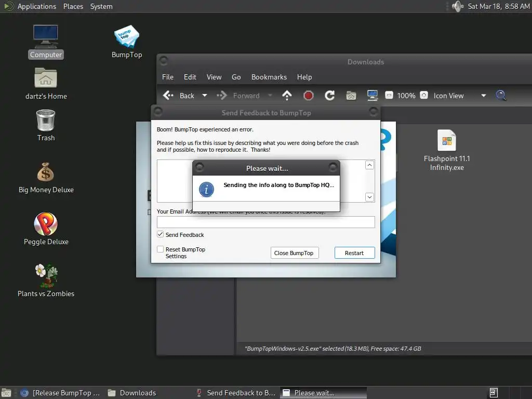Click the 100% zoom level label
This screenshot has height=399, width=532.
[406, 96]
